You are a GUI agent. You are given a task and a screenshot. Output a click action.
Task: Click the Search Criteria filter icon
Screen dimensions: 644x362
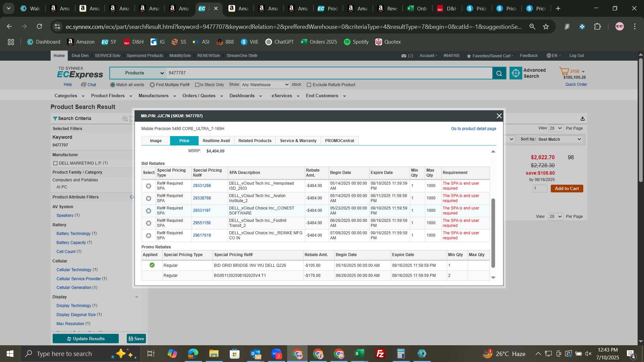(55, 118)
